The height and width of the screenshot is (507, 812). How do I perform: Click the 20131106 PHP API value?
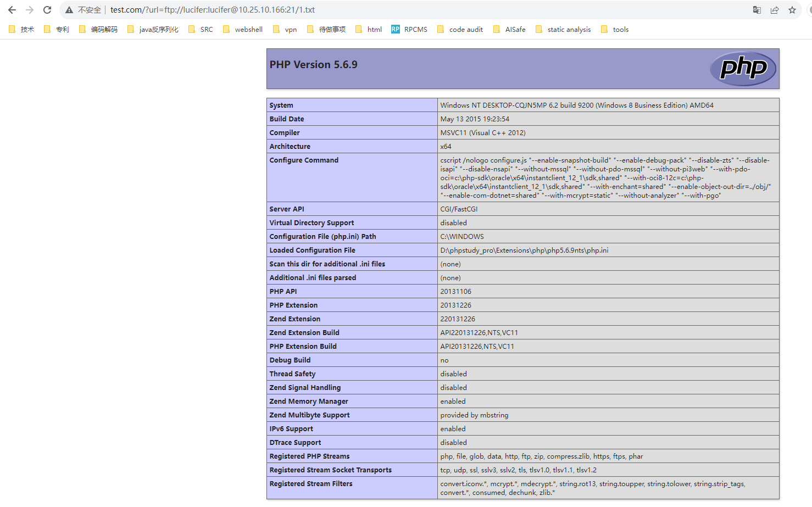click(x=455, y=292)
